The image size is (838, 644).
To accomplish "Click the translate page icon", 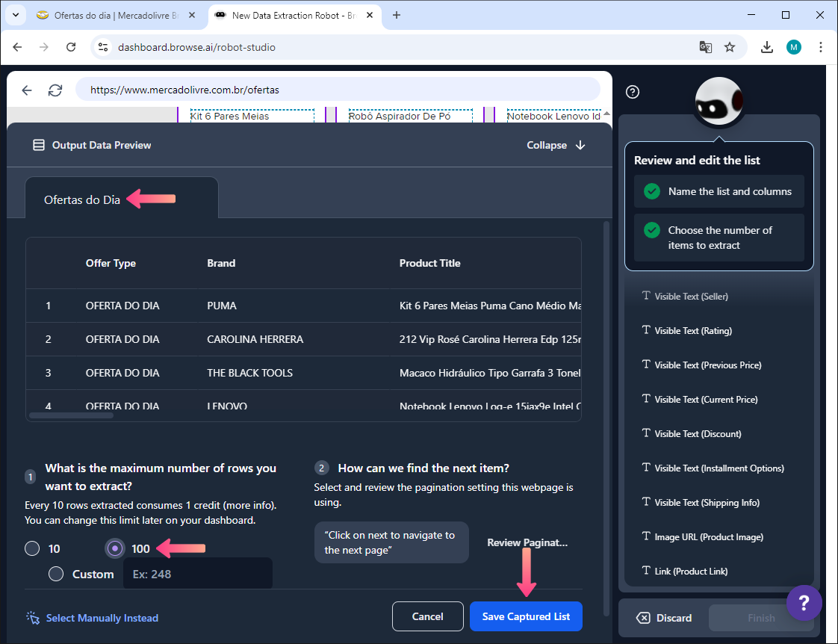I will 706,47.
